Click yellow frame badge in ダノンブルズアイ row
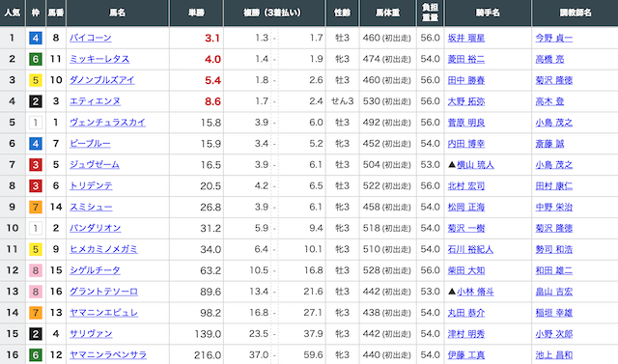618x364 pixels. click(36, 80)
